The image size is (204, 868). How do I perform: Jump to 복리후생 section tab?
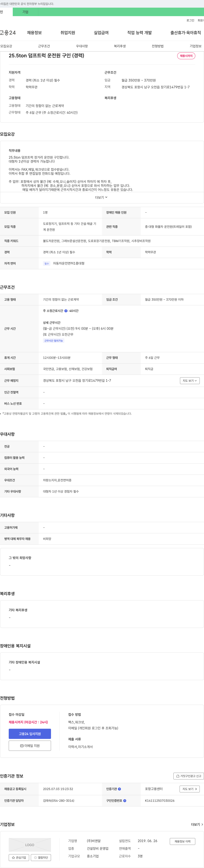pyautogui.click(x=120, y=46)
